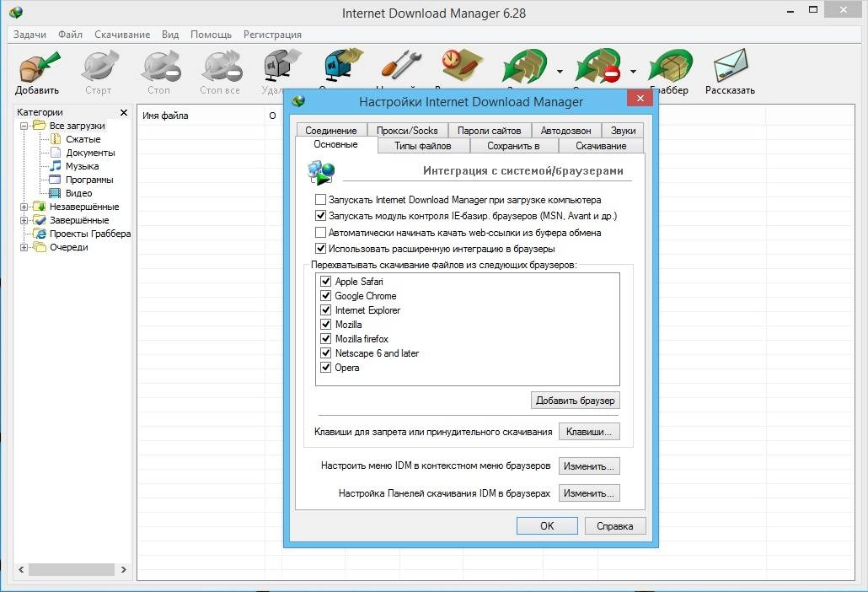Viewport: 868px width, 592px height.
Task: Open the Помощь menu
Action: (x=211, y=35)
